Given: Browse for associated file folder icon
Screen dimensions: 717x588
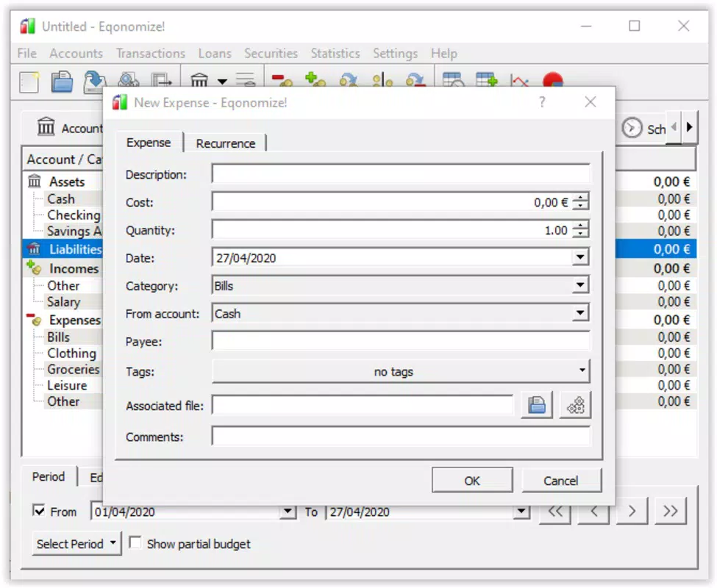Looking at the screenshot, I should 536,405.
